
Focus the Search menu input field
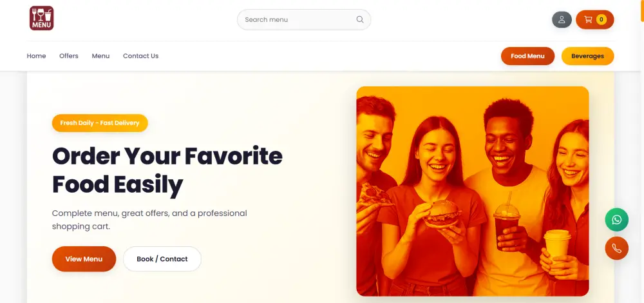(296, 19)
